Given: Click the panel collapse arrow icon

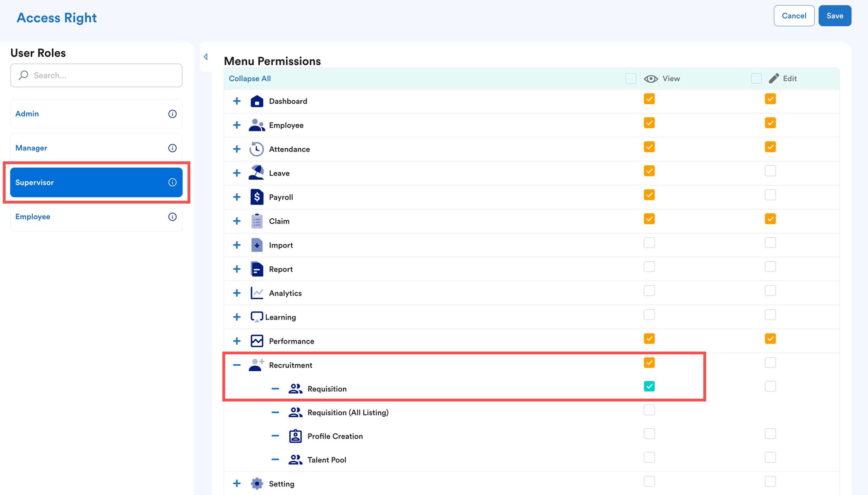Looking at the screenshot, I should (x=206, y=57).
